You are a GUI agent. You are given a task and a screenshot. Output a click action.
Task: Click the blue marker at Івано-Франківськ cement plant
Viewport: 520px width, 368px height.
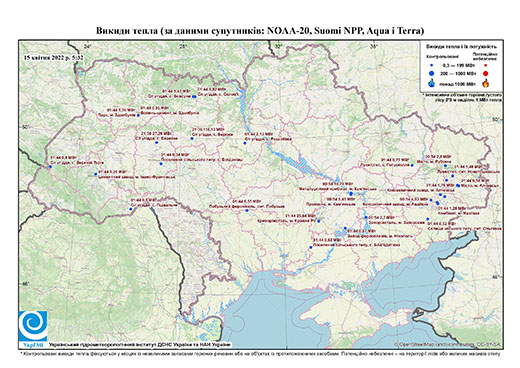[x=96, y=174]
